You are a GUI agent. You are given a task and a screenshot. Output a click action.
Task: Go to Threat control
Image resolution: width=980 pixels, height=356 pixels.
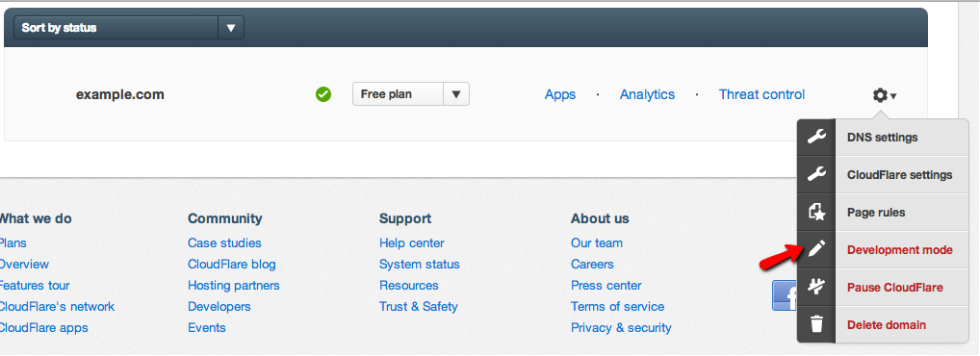(761, 94)
